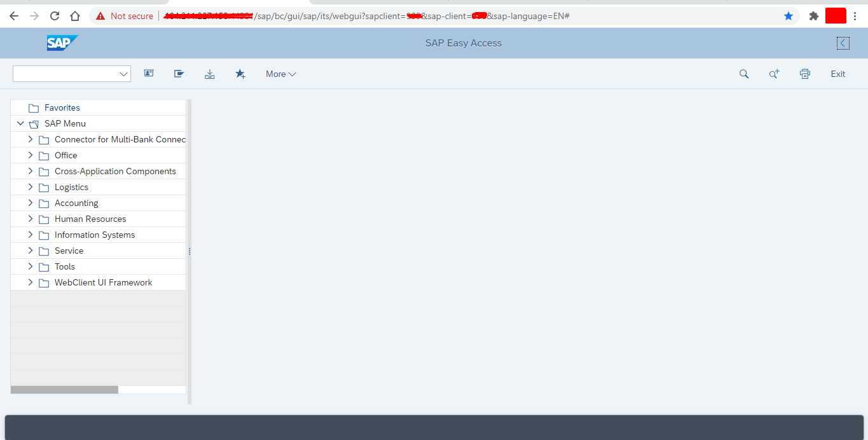Screen dimensions: 868x440
Task: Expand the Service folder chevron
Action: pos(30,251)
